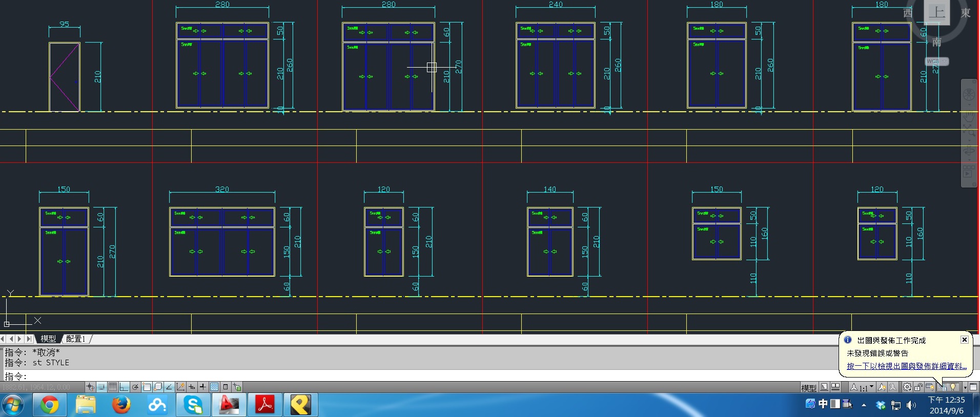The width and height of the screenshot is (980, 417).
Task: Open the volume speaker tray icon
Action: pyautogui.click(x=911, y=405)
